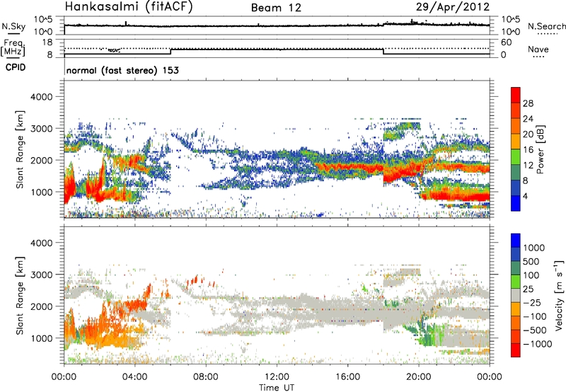The height and width of the screenshot is (392, 566).
Task: Click '3000' tick on power panel axis
Action: tap(41, 129)
